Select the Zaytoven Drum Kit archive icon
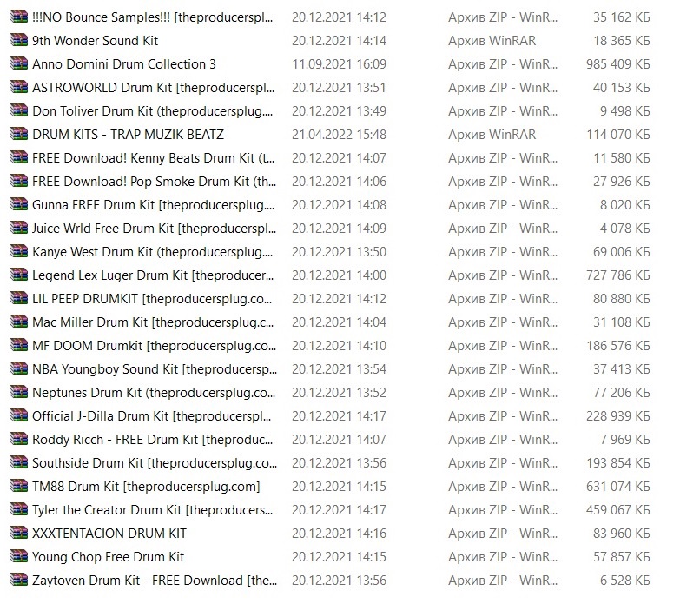The height and width of the screenshot is (604, 700). click(19, 580)
